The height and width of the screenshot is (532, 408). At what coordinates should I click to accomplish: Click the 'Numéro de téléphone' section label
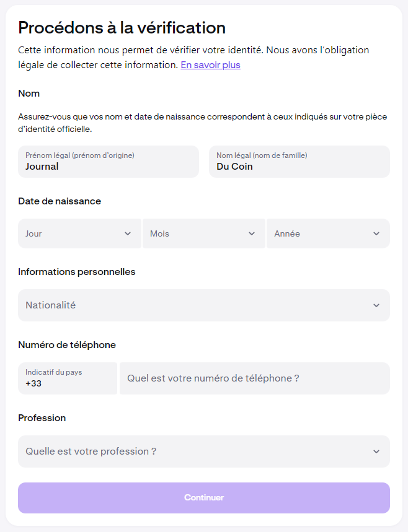pyautogui.click(x=67, y=345)
